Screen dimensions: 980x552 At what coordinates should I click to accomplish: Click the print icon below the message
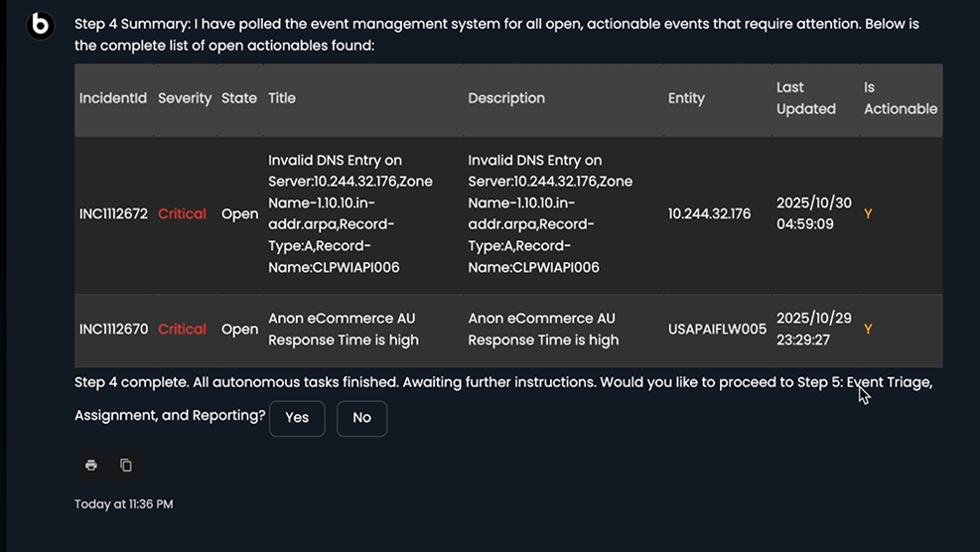tap(91, 465)
